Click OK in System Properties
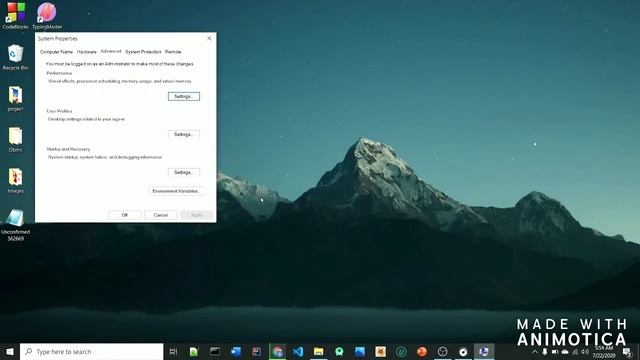Image resolution: width=640 pixels, height=360 pixels. pyautogui.click(x=125, y=215)
